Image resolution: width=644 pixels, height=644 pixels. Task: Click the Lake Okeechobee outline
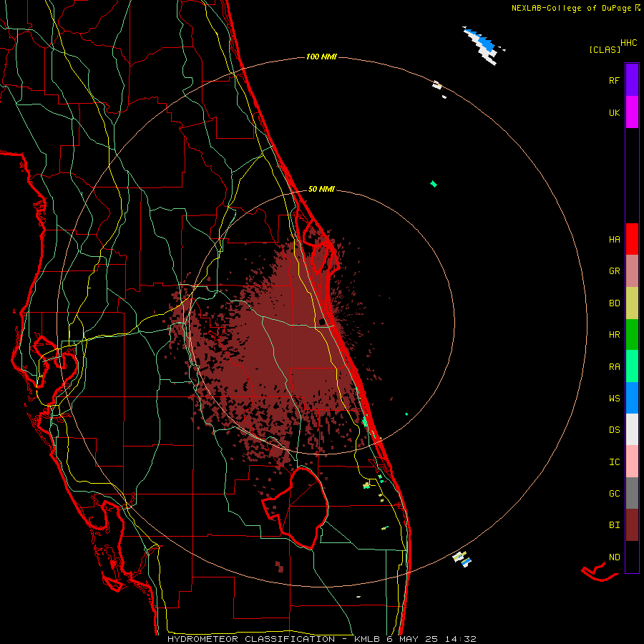click(296, 507)
